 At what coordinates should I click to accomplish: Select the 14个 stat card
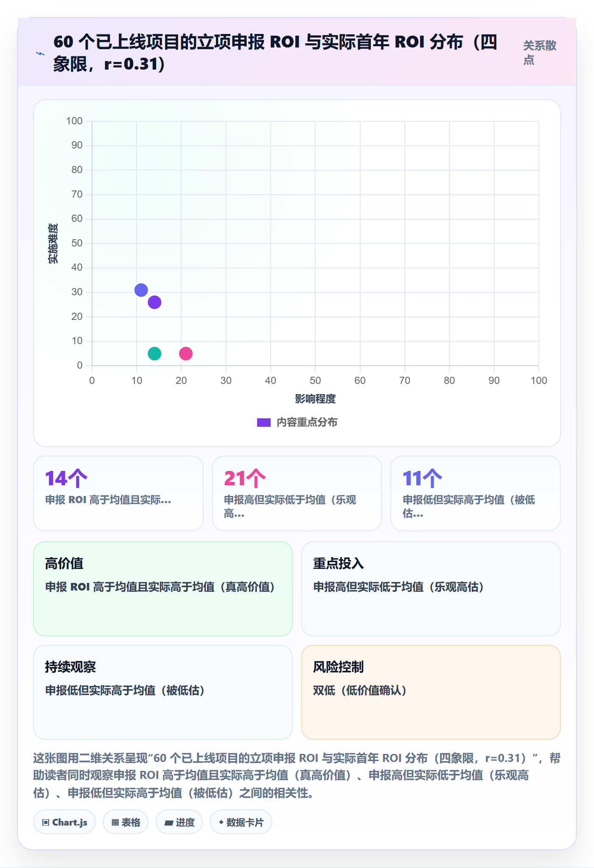[118, 493]
